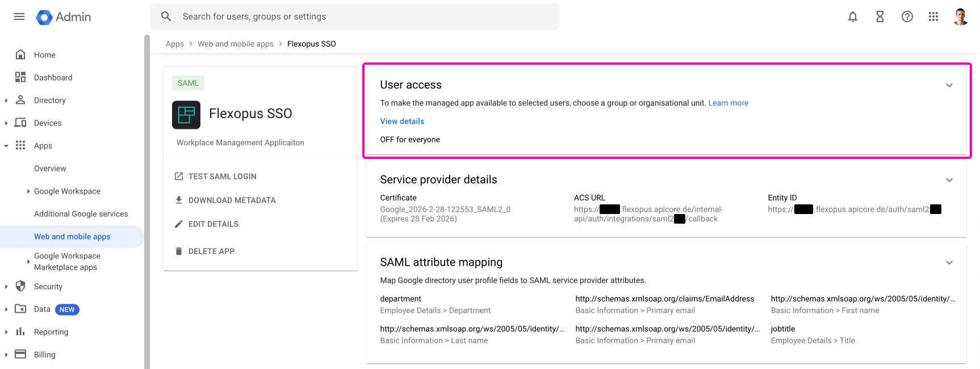Open the tasks hourglass icon
The width and height of the screenshot is (980, 369).
[880, 16]
